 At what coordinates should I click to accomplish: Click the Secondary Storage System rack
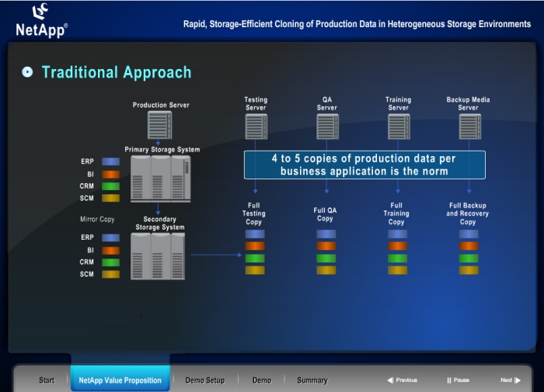pyautogui.click(x=161, y=256)
